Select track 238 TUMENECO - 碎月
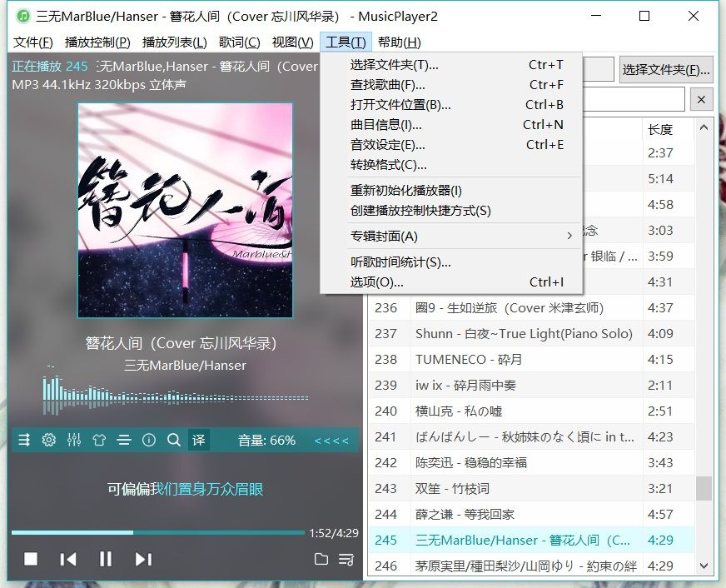726x588 pixels. 531,360
